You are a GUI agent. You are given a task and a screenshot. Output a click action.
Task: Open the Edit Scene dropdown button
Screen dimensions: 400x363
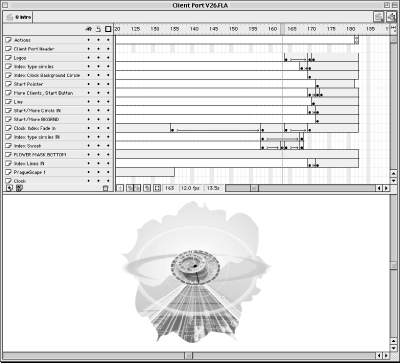click(x=378, y=17)
